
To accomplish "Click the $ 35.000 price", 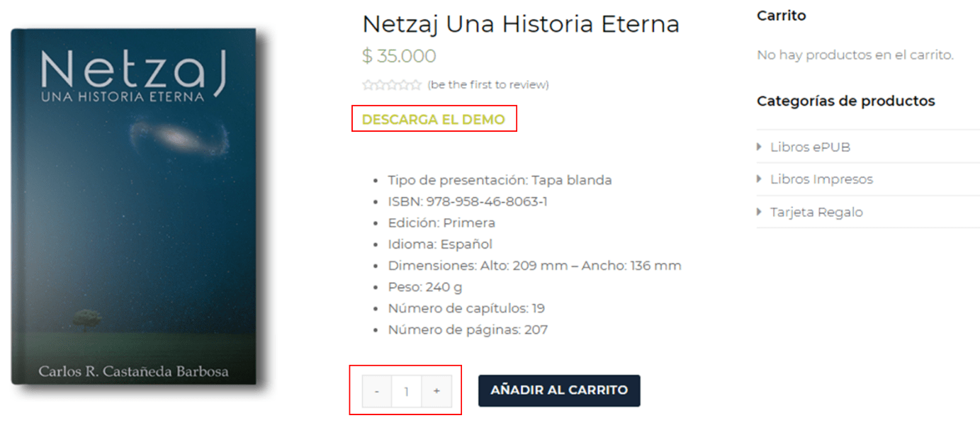I will [399, 56].
